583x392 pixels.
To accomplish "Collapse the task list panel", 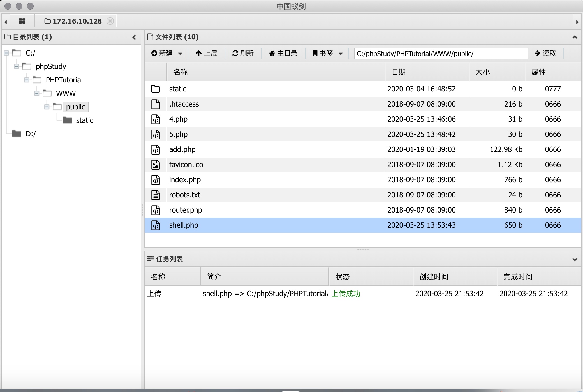I will pyautogui.click(x=575, y=259).
